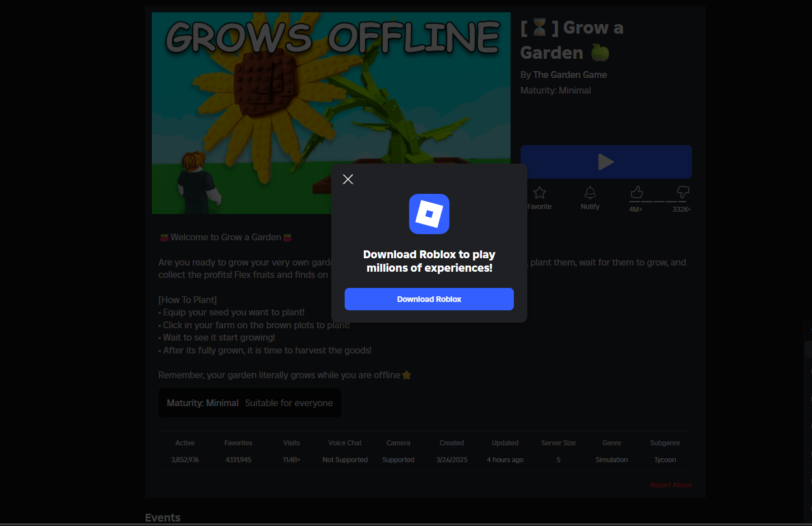Click the Download Roblox button
The width and height of the screenshot is (812, 526).
click(429, 299)
